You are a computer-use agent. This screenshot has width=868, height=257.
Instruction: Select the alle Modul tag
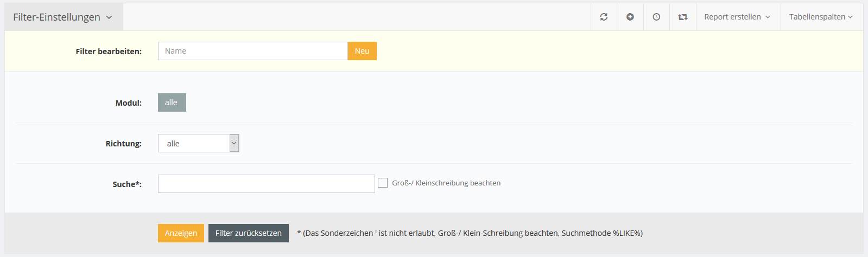pos(172,102)
